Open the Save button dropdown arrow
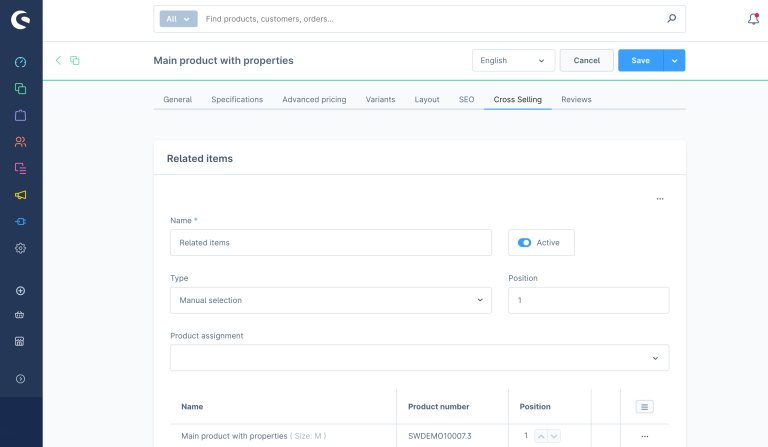This screenshot has height=447, width=768. (674, 60)
